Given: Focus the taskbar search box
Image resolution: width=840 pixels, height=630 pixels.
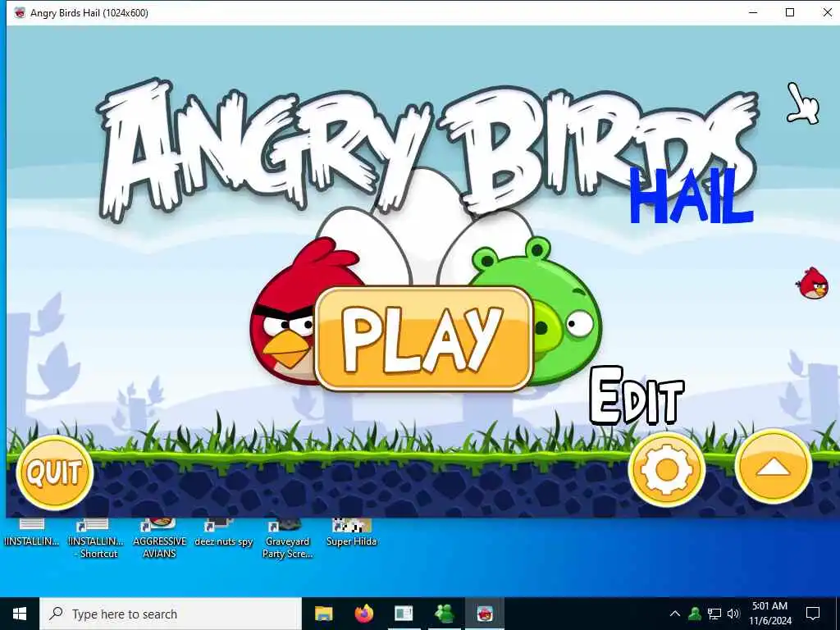Looking at the screenshot, I should (171, 614).
